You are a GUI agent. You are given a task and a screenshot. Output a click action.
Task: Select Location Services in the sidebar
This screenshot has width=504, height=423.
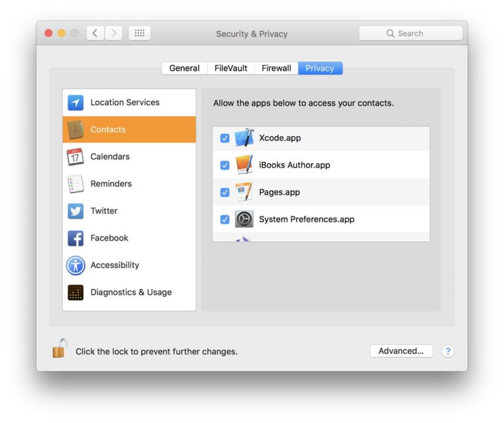click(x=129, y=102)
